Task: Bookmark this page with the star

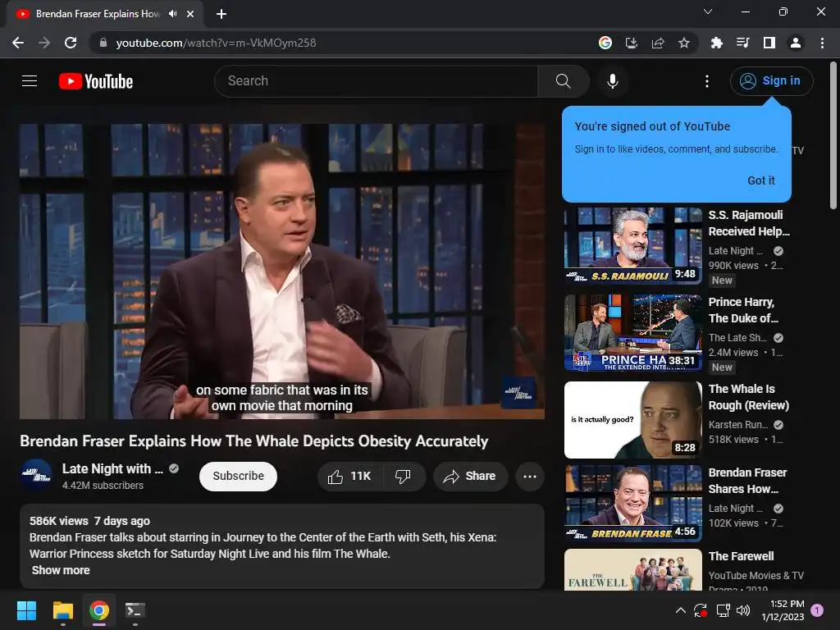Action: [684, 43]
